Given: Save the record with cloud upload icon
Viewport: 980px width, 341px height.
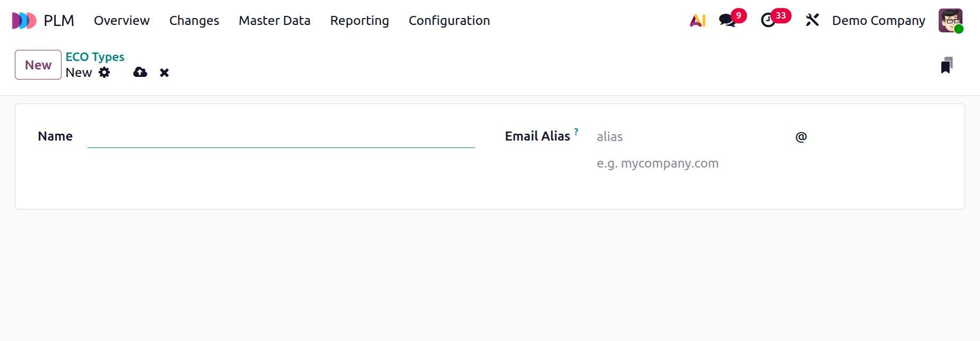Looking at the screenshot, I should (140, 73).
